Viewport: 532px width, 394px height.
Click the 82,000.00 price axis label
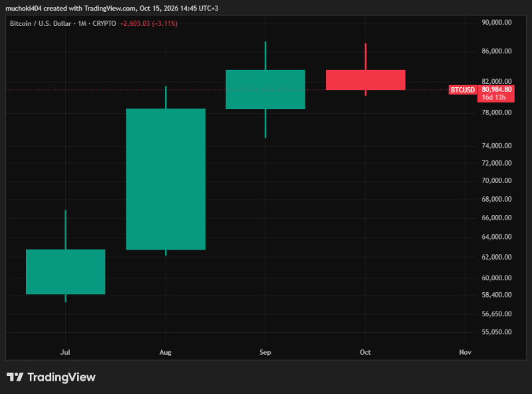[x=497, y=81]
